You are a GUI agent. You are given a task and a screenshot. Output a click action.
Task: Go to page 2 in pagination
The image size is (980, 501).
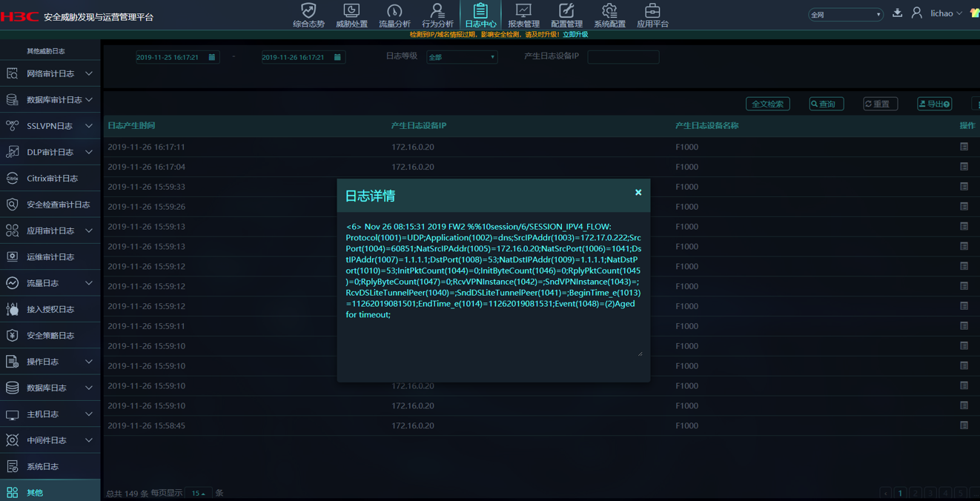916,493
